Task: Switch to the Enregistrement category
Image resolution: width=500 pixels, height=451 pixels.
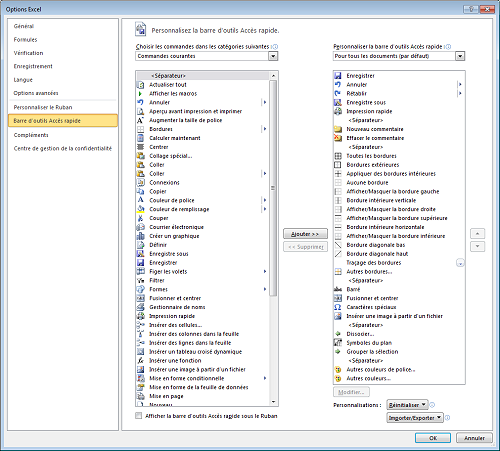Action: point(33,66)
